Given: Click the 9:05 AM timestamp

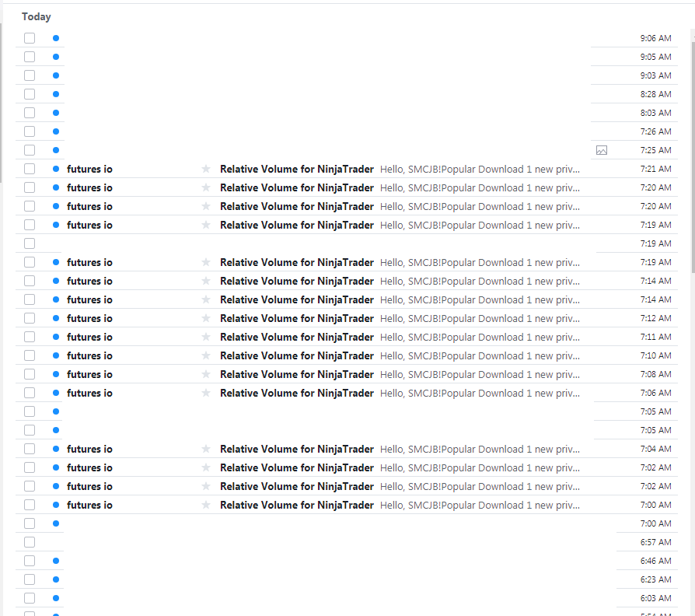Looking at the screenshot, I should [655, 57].
